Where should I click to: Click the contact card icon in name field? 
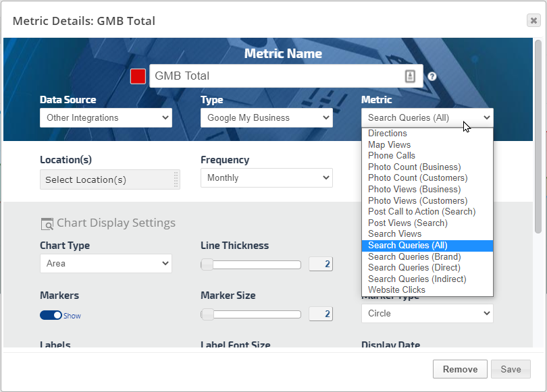410,76
